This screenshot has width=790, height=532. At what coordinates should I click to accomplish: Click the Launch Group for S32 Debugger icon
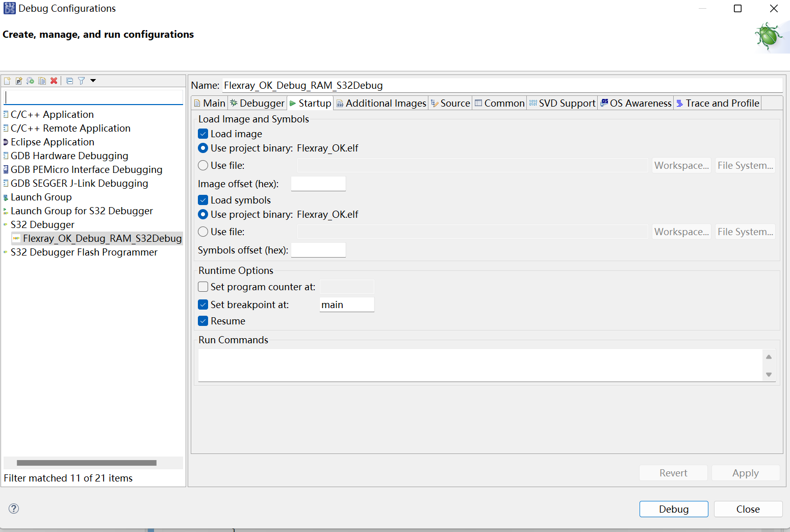[x=6, y=211]
